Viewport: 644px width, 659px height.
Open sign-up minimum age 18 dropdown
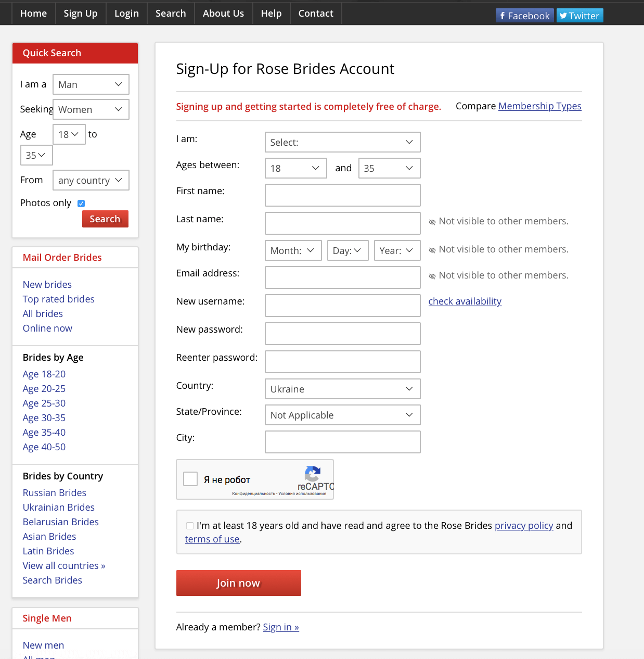296,168
